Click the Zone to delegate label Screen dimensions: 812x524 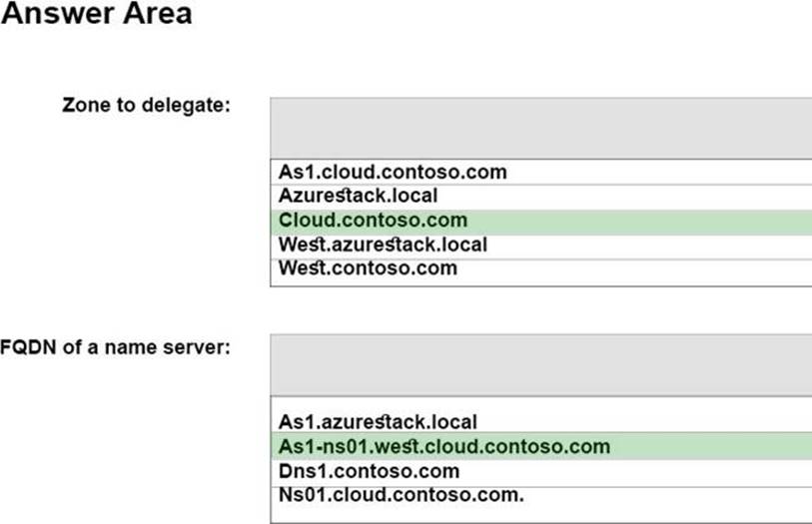(x=146, y=105)
